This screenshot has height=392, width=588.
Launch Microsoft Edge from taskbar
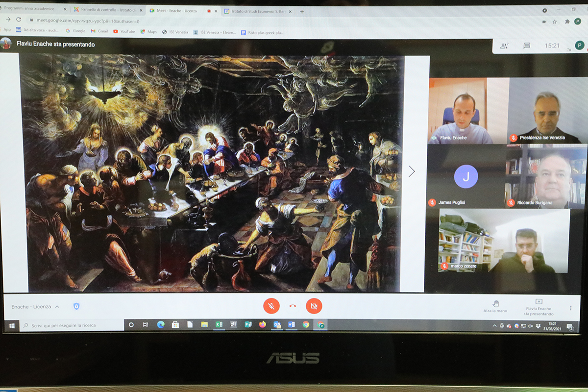[161, 324]
